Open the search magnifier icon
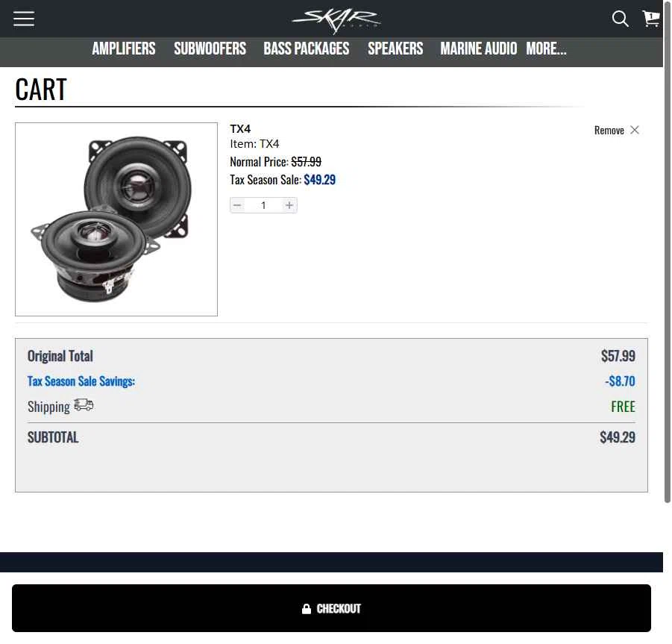This screenshot has height=644, width=672. click(x=620, y=19)
